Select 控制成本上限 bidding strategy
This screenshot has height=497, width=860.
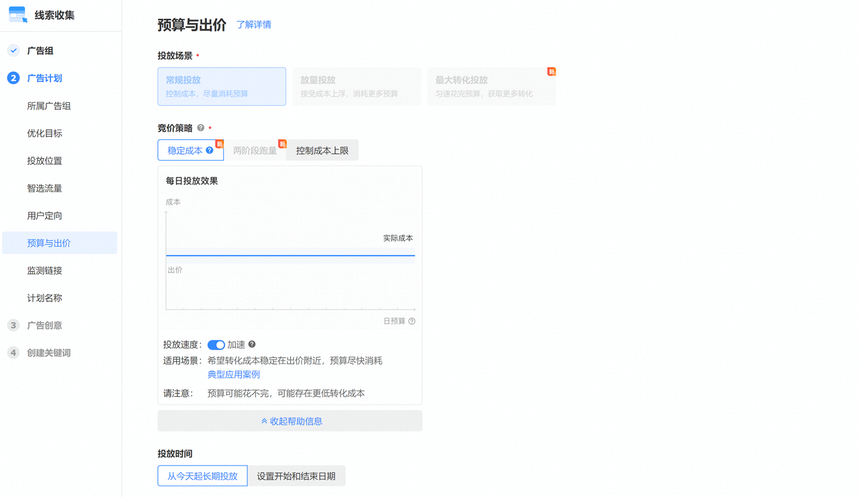[322, 150]
